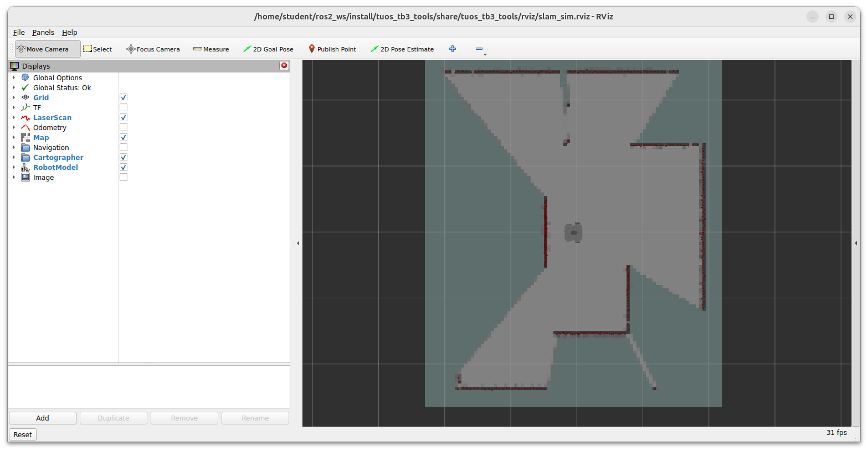The height and width of the screenshot is (451, 868).
Task: Click the Add display button
Action: (43, 418)
